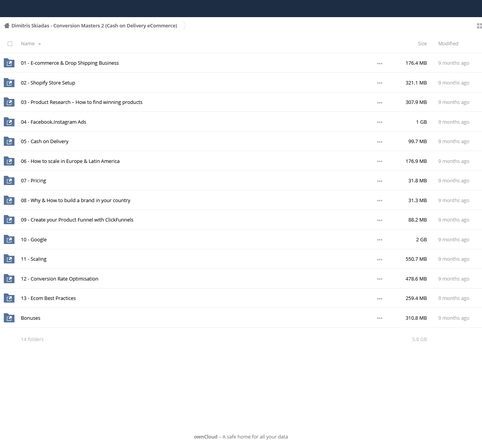
Task: Open folder 04 - Facebook.Instagram Ads
Action: (53, 122)
